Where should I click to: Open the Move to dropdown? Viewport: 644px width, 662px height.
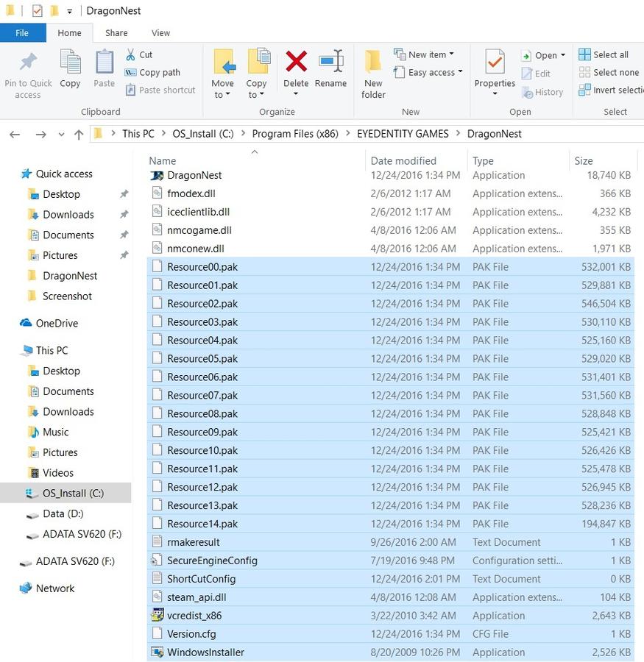[223, 89]
